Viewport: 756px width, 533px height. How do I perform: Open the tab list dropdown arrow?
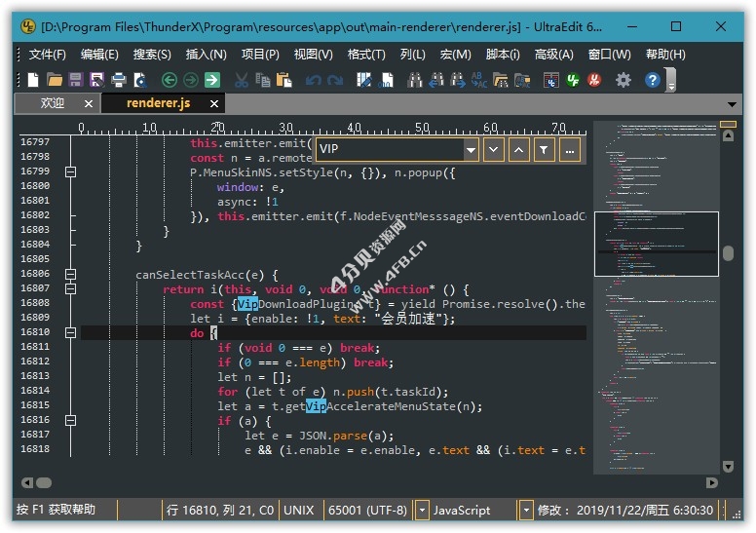click(x=733, y=104)
